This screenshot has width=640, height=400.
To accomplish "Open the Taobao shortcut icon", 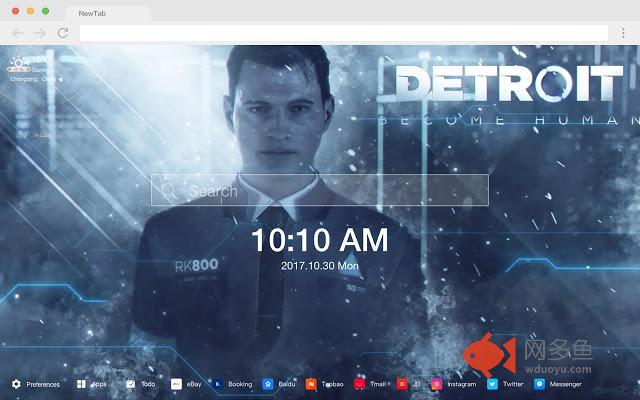I will (311, 384).
